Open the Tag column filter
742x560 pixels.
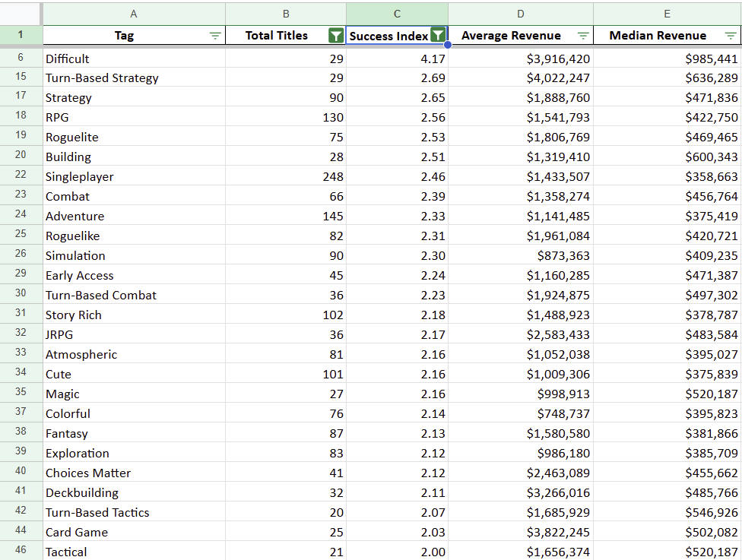(x=215, y=36)
